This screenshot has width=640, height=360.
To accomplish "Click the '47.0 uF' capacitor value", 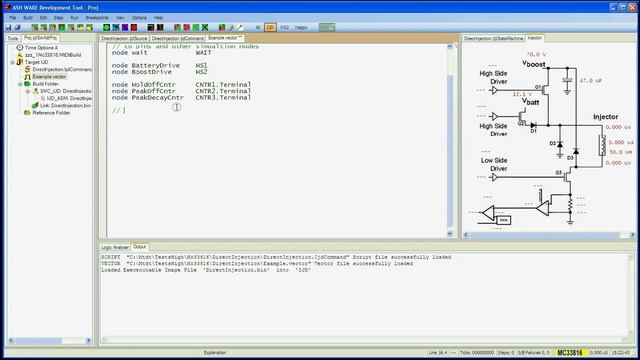I will [x=591, y=81].
